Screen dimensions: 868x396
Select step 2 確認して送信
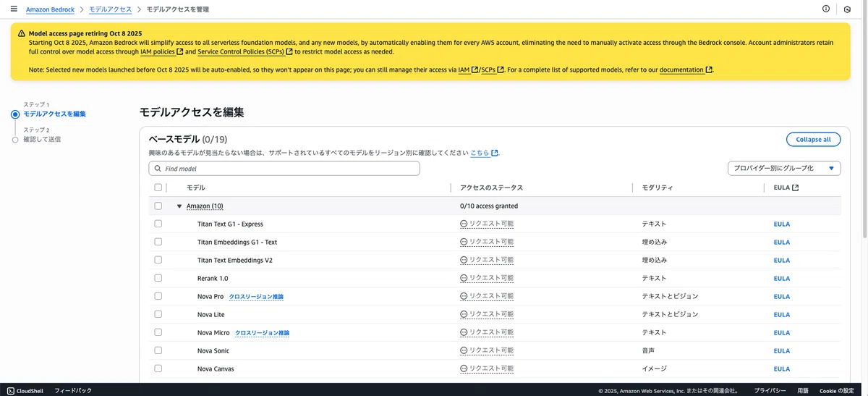pyautogui.click(x=42, y=138)
